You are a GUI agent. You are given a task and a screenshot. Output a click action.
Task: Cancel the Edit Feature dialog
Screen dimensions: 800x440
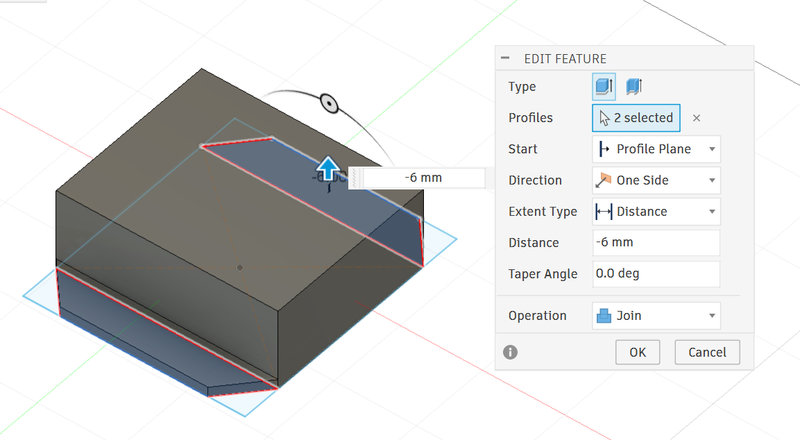pos(707,352)
